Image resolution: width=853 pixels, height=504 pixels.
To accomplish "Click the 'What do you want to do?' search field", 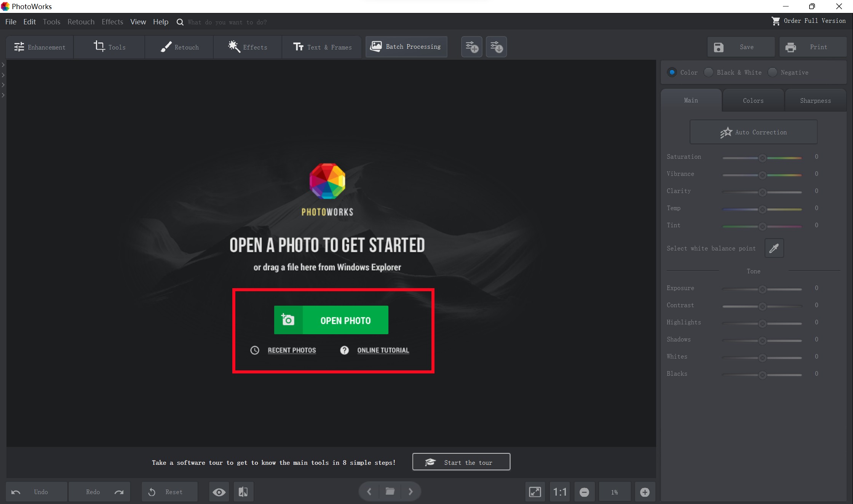I will pos(227,22).
